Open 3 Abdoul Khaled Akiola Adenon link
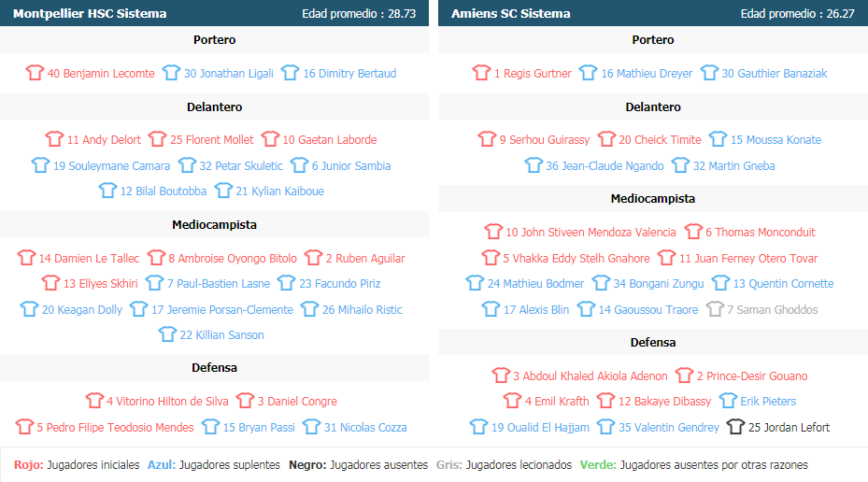 pyautogui.click(x=591, y=376)
